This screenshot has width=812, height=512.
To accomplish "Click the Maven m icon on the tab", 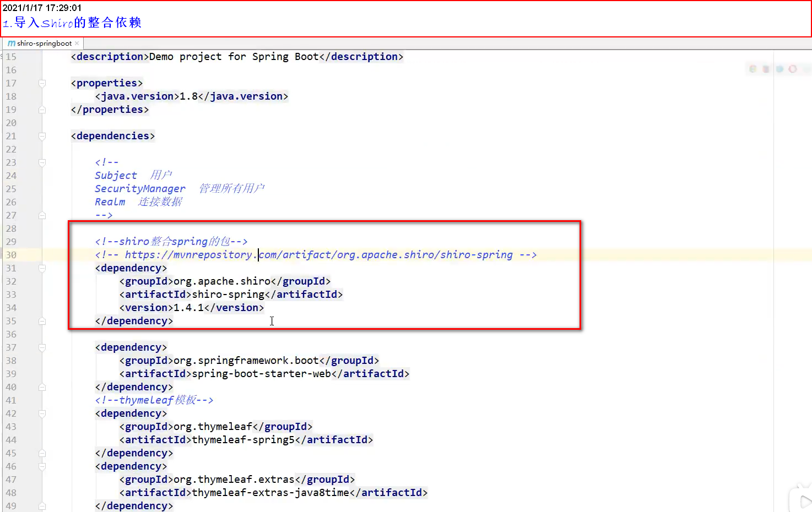I will tap(12, 43).
